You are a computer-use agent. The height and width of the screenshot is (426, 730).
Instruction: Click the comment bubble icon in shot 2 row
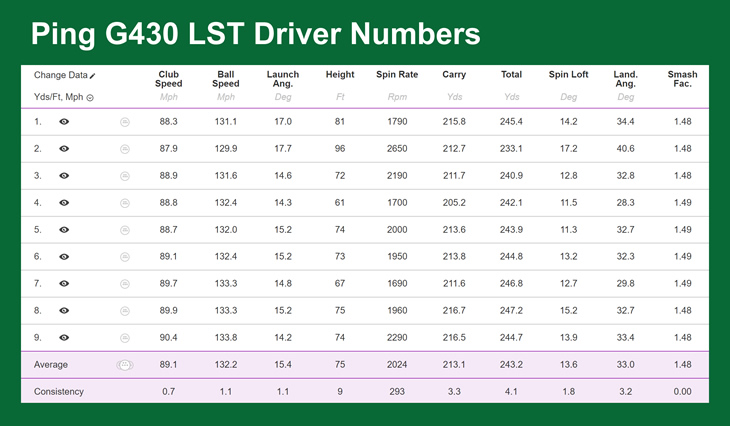coord(125,149)
